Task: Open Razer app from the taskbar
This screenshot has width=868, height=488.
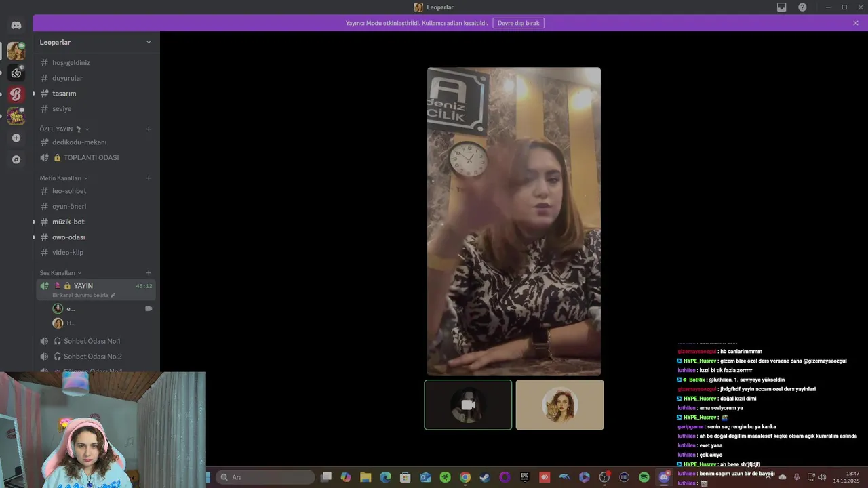Action: (x=445, y=477)
